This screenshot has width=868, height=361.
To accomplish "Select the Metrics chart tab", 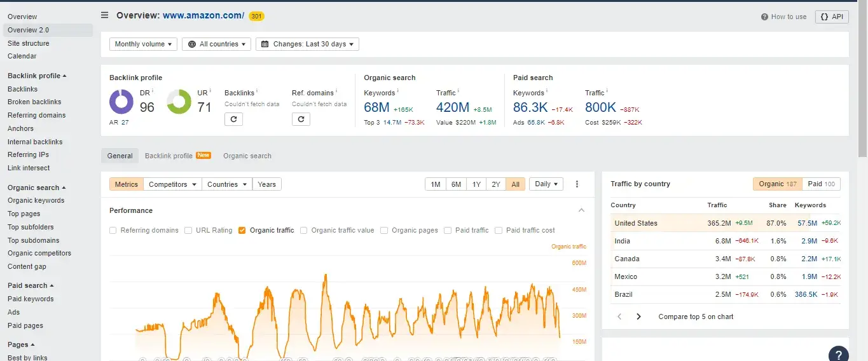I will coord(127,184).
